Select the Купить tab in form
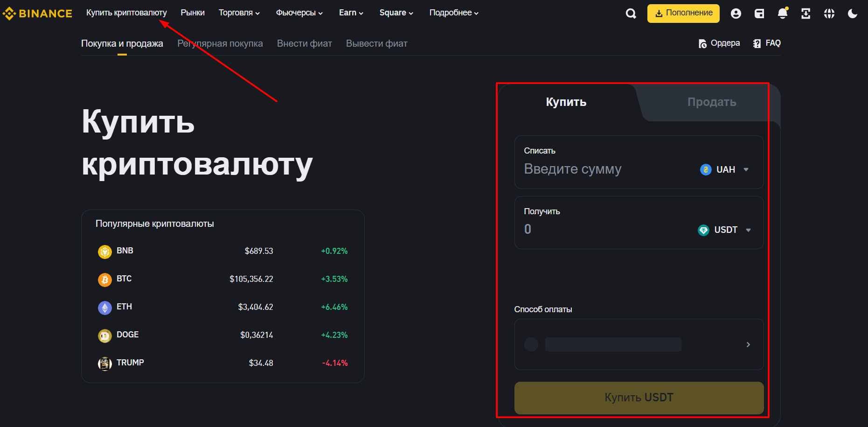The image size is (868, 427). pyautogui.click(x=566, y=102)
